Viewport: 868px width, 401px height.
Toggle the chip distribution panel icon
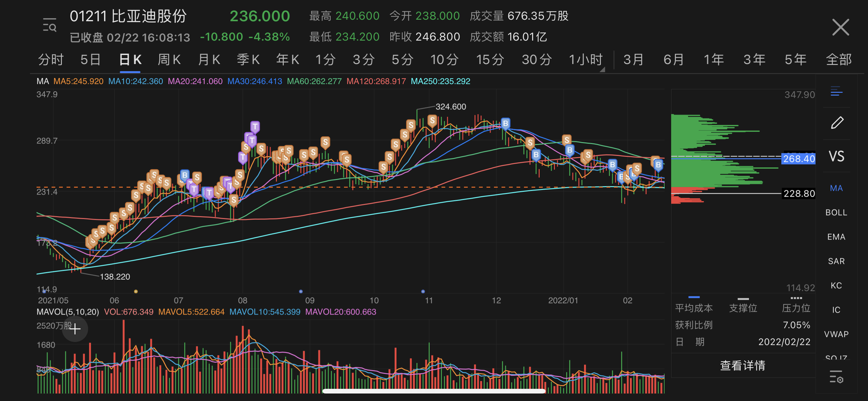pos(836,91)
